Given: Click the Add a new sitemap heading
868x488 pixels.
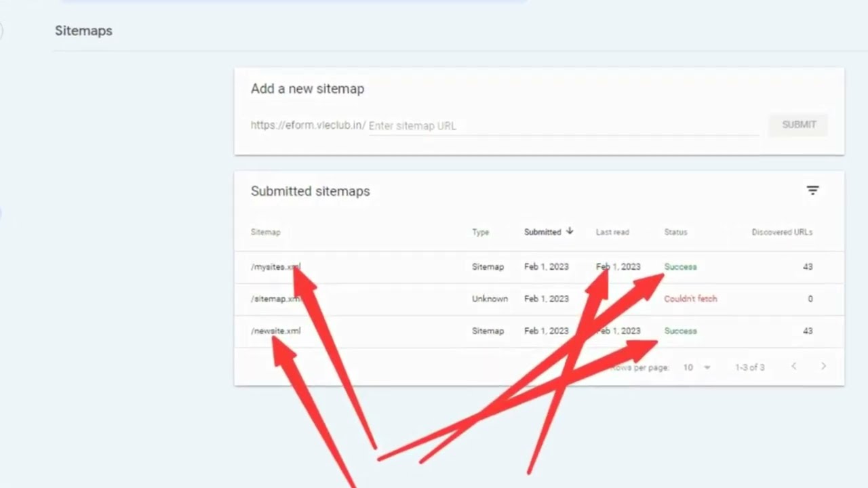Looking at the screenshot, I should [x=307, y=89].
